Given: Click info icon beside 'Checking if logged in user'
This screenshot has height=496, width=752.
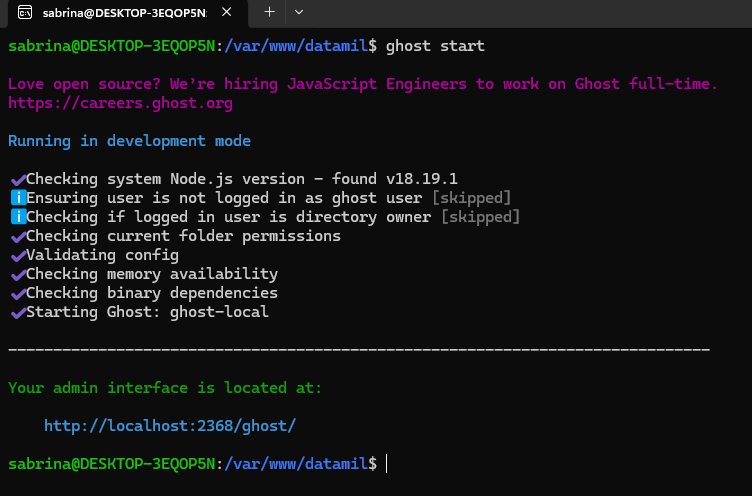Looking at the screenshot, I should click(18, 217).
